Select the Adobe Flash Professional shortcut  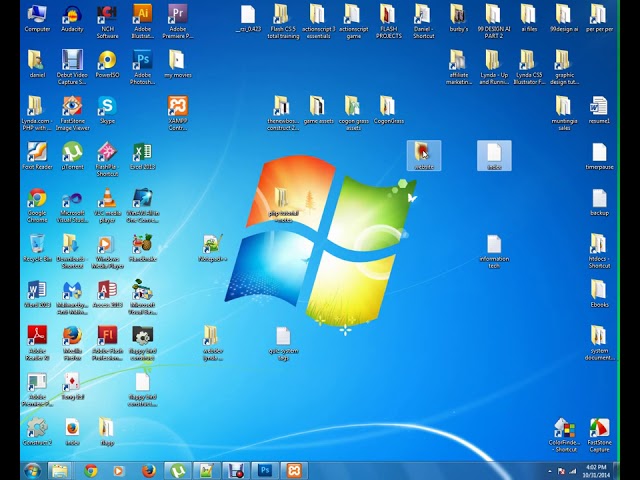(107, 344)
